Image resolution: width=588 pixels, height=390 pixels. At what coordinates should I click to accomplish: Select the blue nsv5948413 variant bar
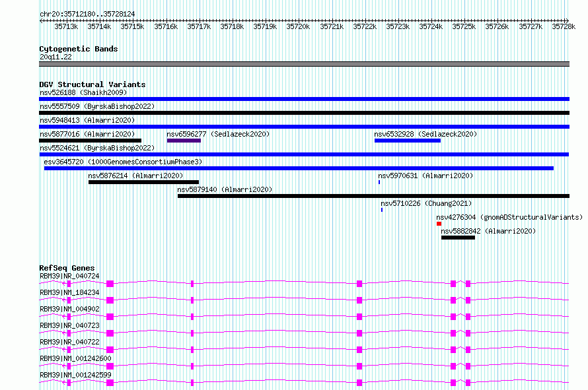[304, 127]
